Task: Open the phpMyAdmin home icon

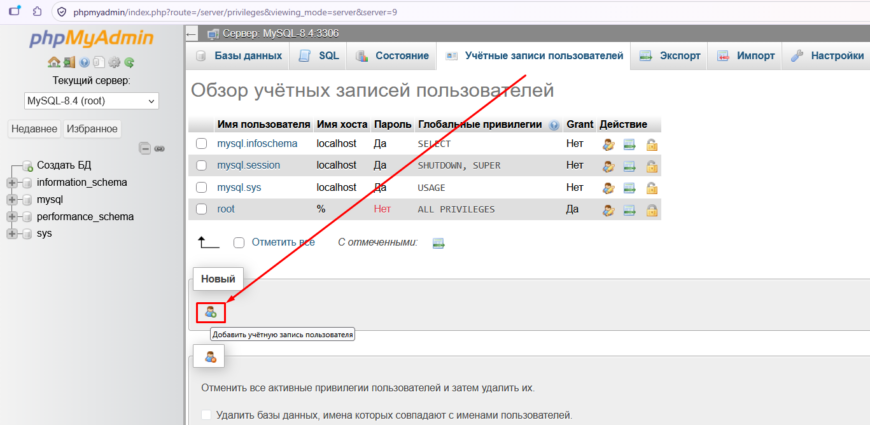Action: (x=53, y=63)
